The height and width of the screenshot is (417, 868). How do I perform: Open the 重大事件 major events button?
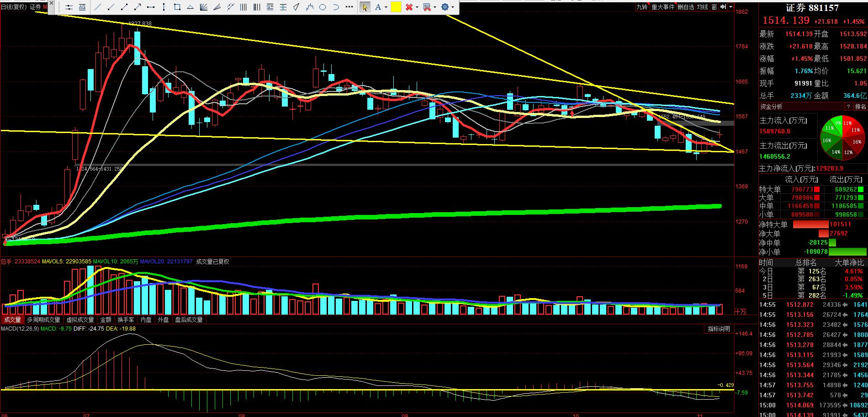pos(663,7)
